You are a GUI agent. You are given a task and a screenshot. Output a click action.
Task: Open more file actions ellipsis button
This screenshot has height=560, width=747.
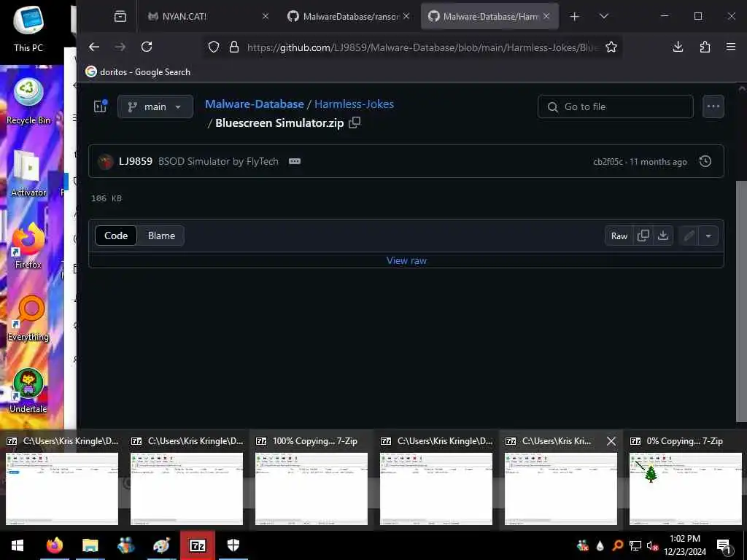713,106
